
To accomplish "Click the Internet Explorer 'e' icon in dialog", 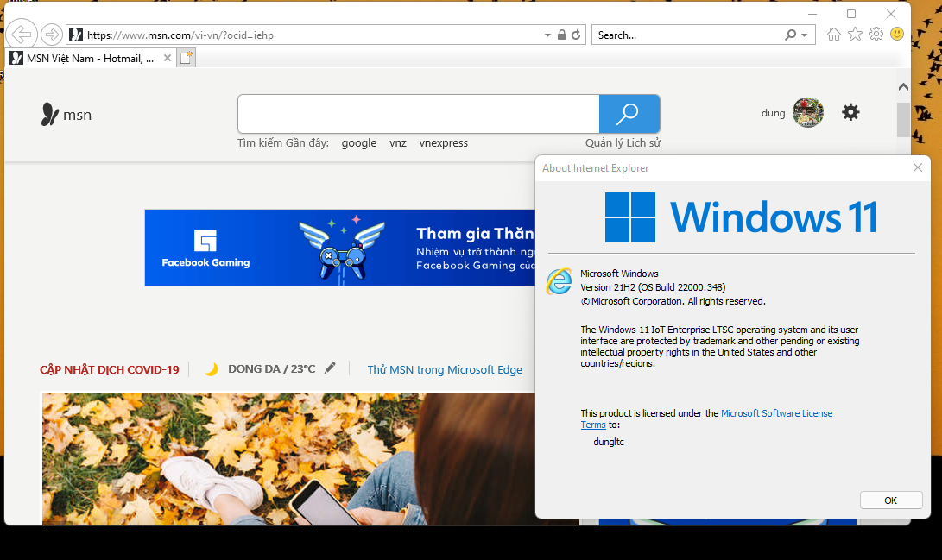I will coord(559,281).
